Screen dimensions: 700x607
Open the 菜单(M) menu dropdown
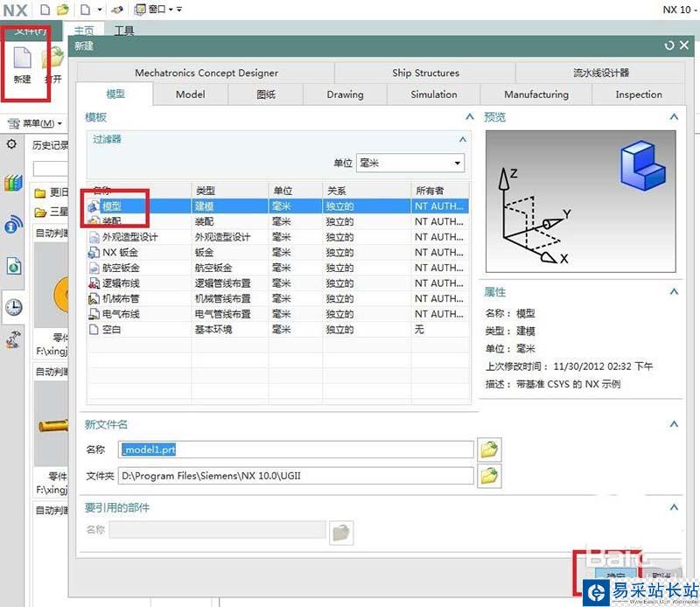pyautogui.click(x=35, y=123)
